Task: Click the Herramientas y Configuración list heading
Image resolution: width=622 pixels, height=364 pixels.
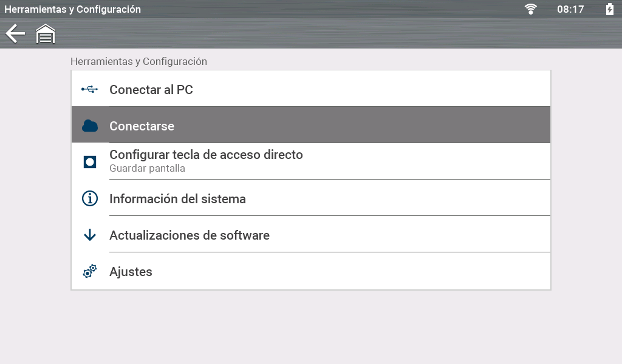Action: pyautogui.click(x=138, y=61)
